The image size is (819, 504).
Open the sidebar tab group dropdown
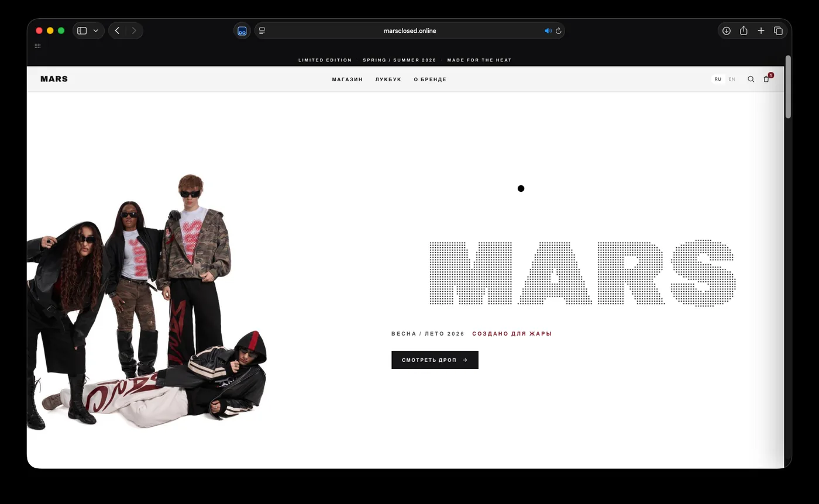95,30
